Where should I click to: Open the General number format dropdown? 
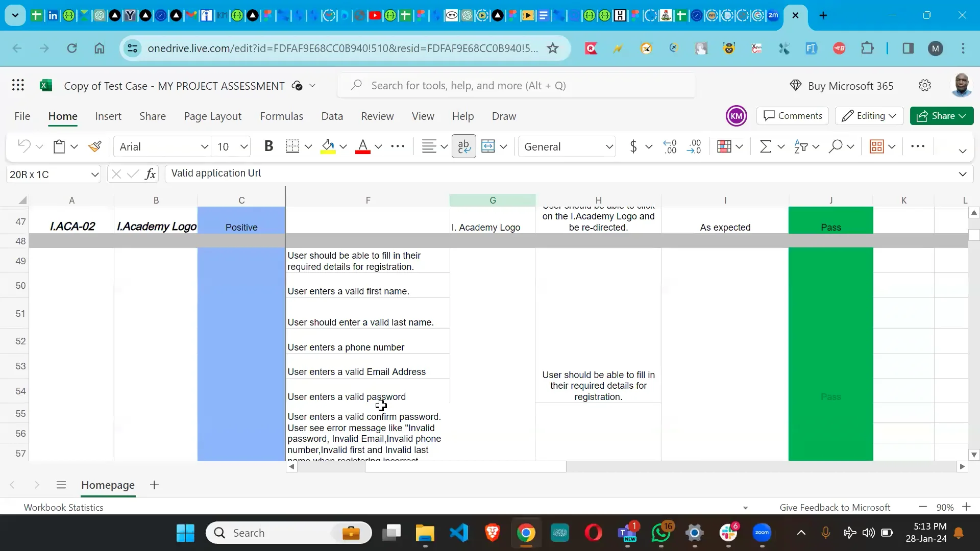609,147
